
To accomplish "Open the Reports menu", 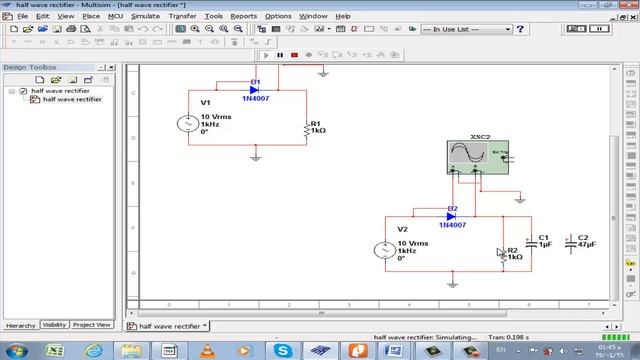I will [244, 16].
